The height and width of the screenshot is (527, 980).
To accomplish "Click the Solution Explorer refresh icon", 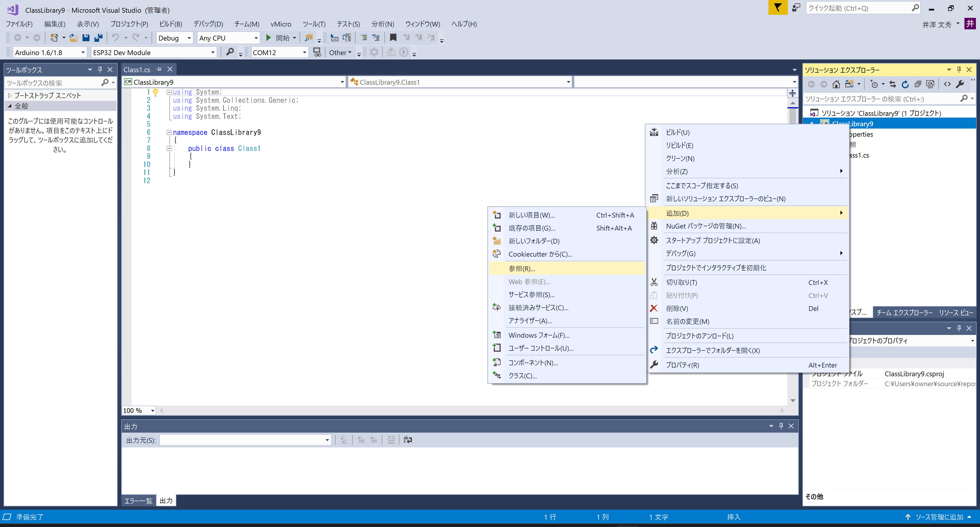I will pos(905,84).
